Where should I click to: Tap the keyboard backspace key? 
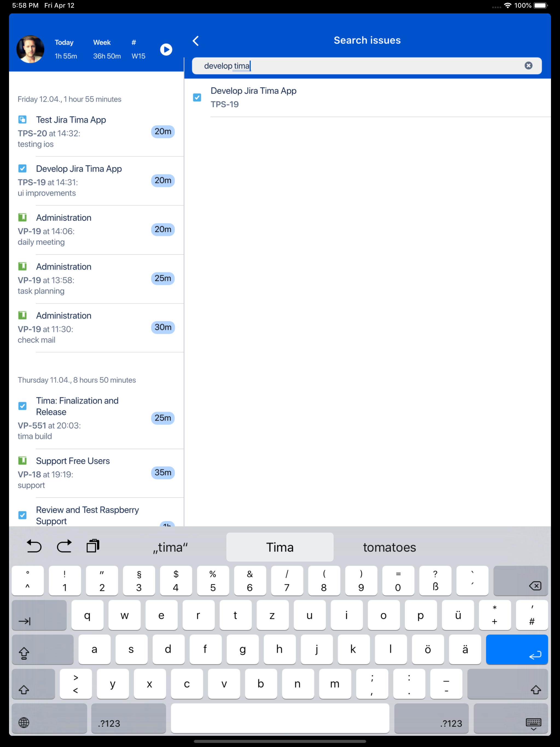[x=520, y=581]
